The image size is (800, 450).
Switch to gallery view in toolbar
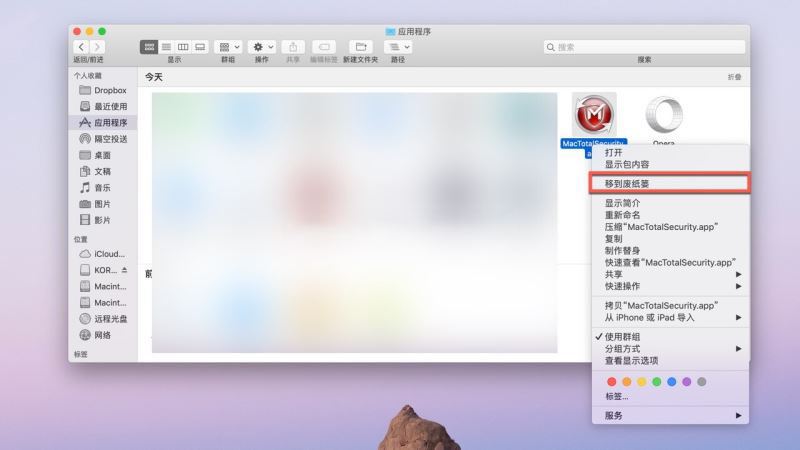click(x=200, y=47)
